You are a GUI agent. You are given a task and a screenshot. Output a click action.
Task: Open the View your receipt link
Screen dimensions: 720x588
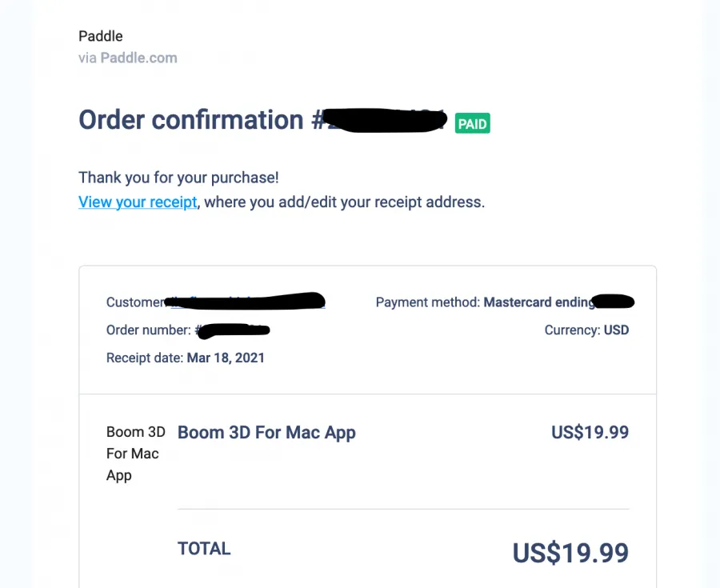tap(138, 202)
